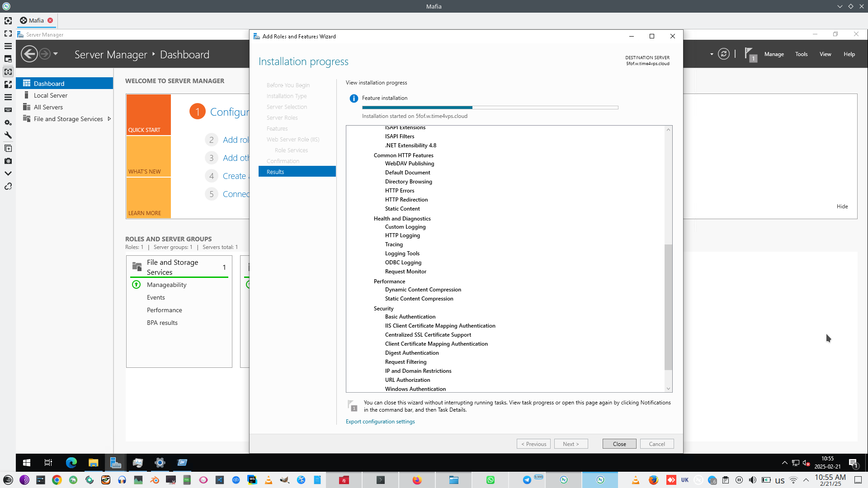The width and height of the screenshot is (868, 488).
Task: Select Local Server in the sidebar
Action: pos(51,95)
